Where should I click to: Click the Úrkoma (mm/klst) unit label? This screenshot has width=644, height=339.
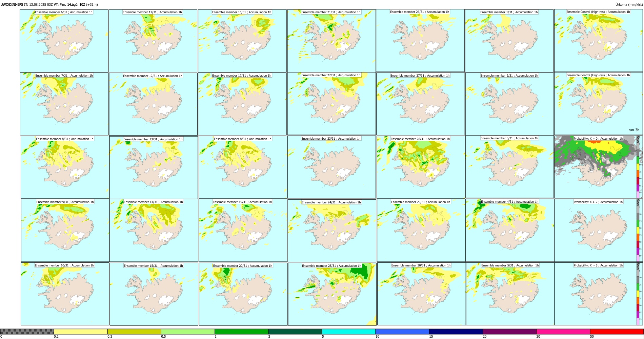click(629, 5)
